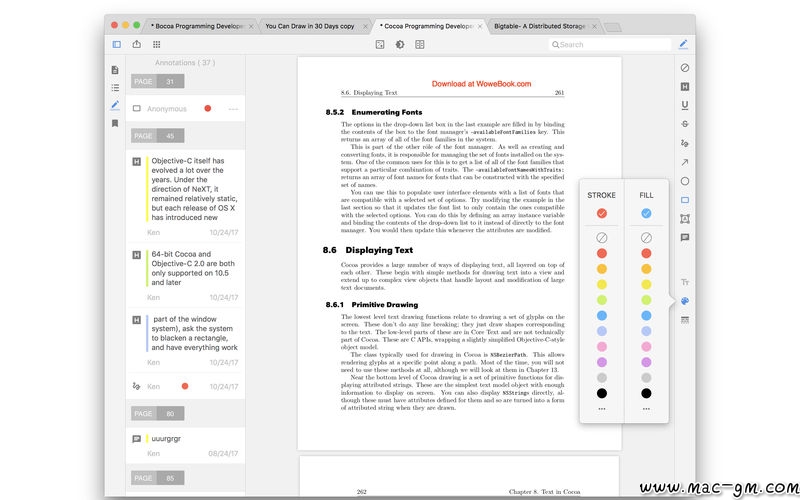Click the Search field
Viewport: 800px width, 500px height.
(610, 44)
